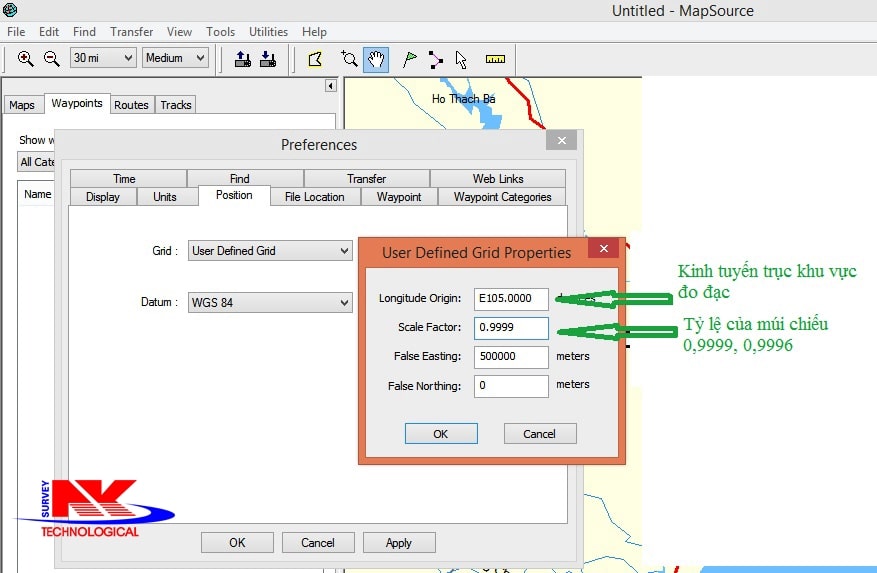Click OK in the Preferences dialog
The width and height of the screenshot is (877, 573).
[x=237, y=543]
